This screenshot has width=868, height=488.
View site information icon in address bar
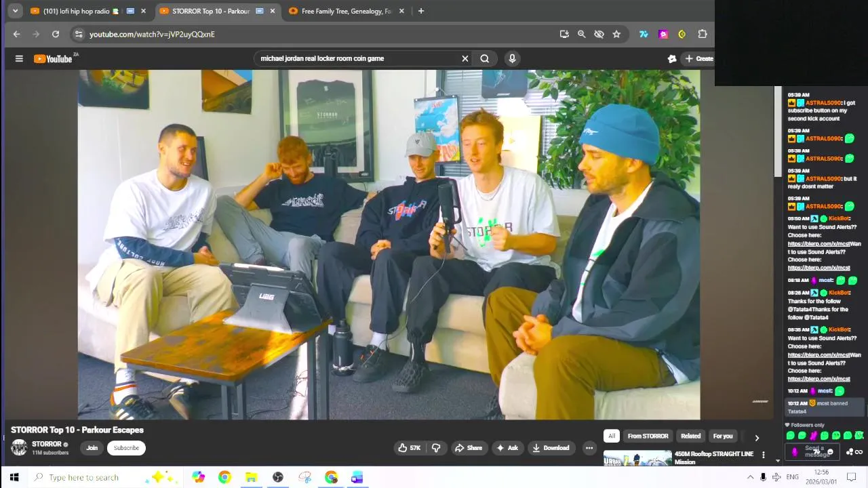click(x=79, y=34)
